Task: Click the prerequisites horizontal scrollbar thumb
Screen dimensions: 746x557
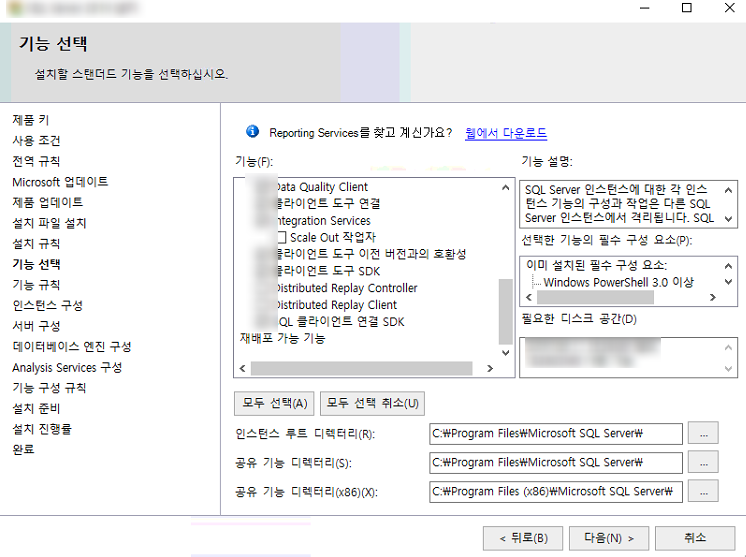Action: pyautogui.click(x=595, y=297)
